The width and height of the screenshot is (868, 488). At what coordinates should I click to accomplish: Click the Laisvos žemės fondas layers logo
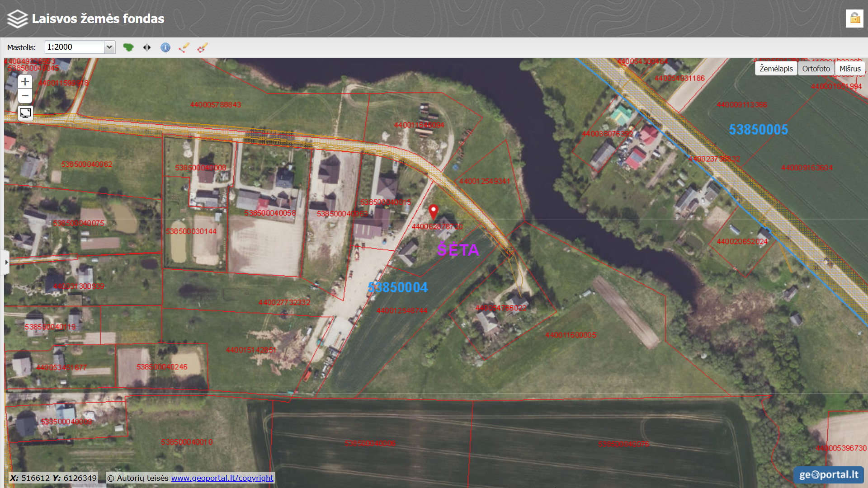click(x=18, y=19)
